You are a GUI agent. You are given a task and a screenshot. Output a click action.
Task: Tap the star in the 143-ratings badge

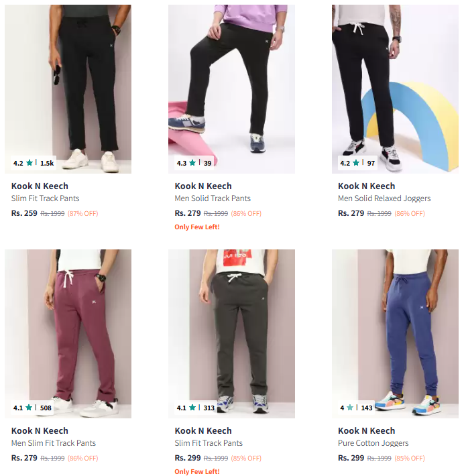(350, 408)
